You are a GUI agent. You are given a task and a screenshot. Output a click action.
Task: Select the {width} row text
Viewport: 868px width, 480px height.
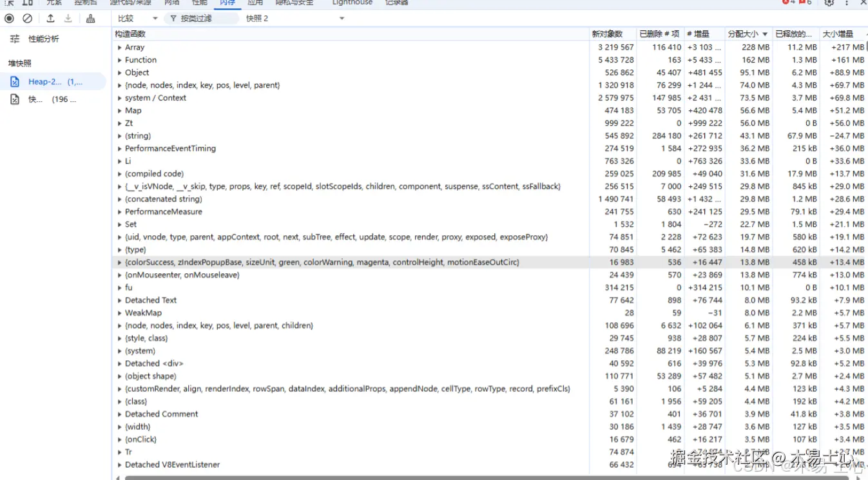pyautogui.click(x=138, y=427)
